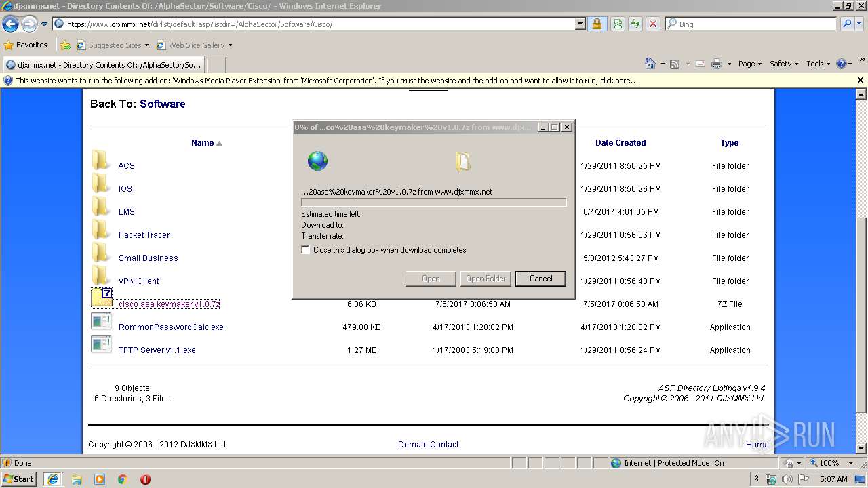Launch Media Player from the taskbar
868x488 pixels.
(100, 479)
